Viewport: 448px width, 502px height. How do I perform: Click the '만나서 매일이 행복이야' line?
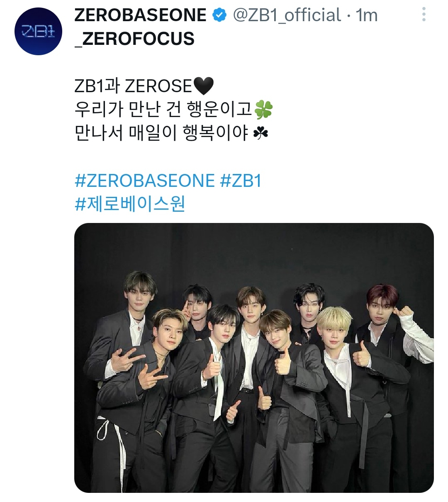(x=162, y=134)
